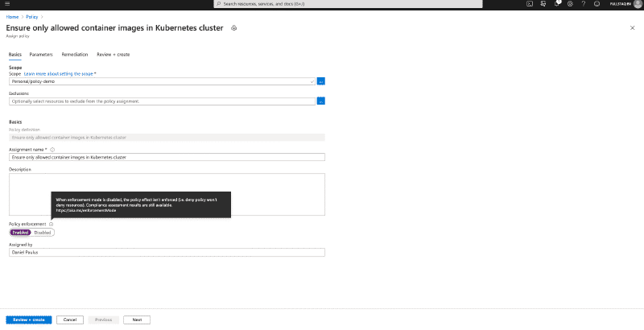Set policy enforcement to Disabled
The height and width of the screenshot is (330, 644).
[x=43, y=233]
